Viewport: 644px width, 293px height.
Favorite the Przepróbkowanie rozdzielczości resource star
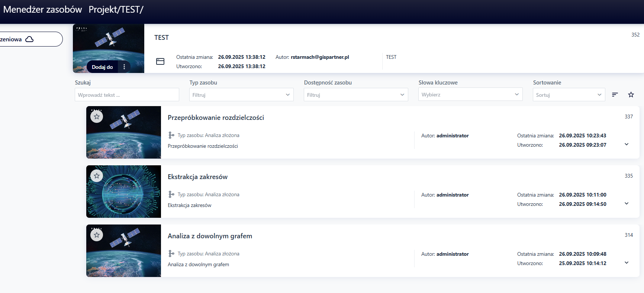(97, 117)
